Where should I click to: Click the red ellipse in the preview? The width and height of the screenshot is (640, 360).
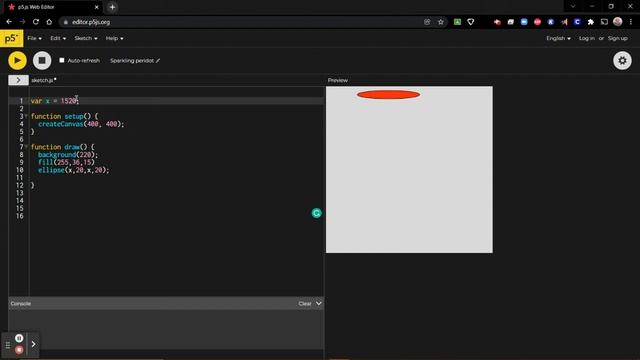[x=388, y=95]
